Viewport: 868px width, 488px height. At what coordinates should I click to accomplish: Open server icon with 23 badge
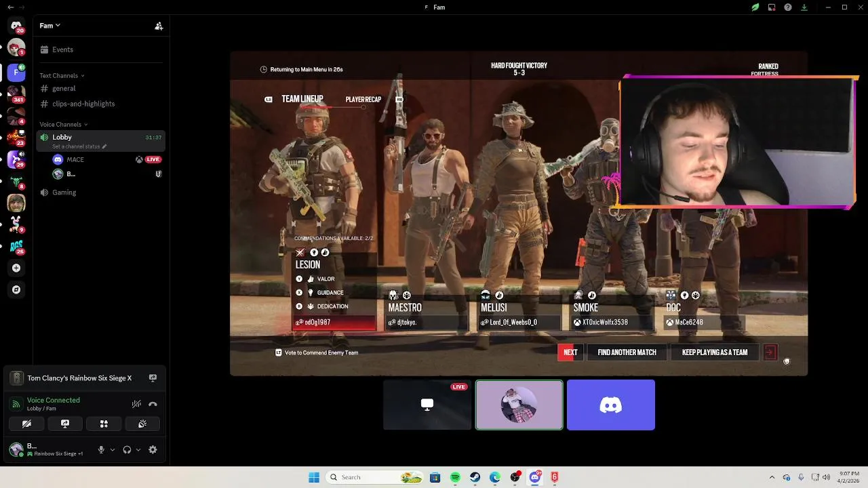pyautogui.click(x=16, y=137)
